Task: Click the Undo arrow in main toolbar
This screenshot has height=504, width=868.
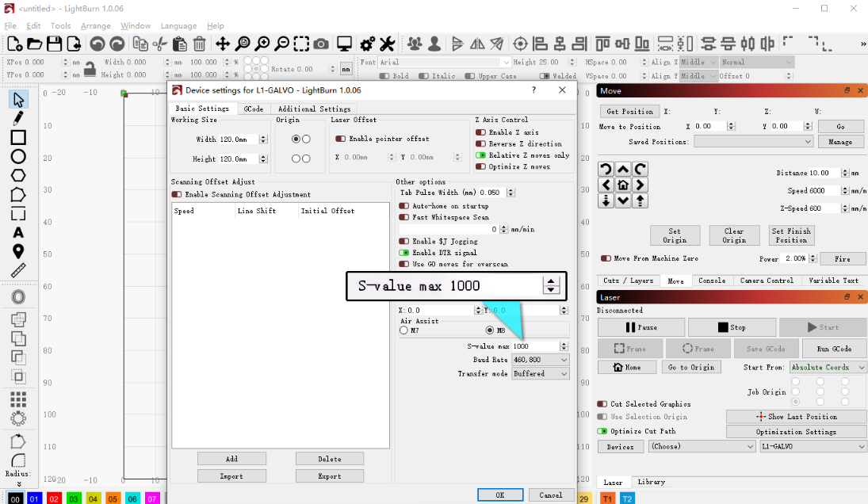Action: 98,44
